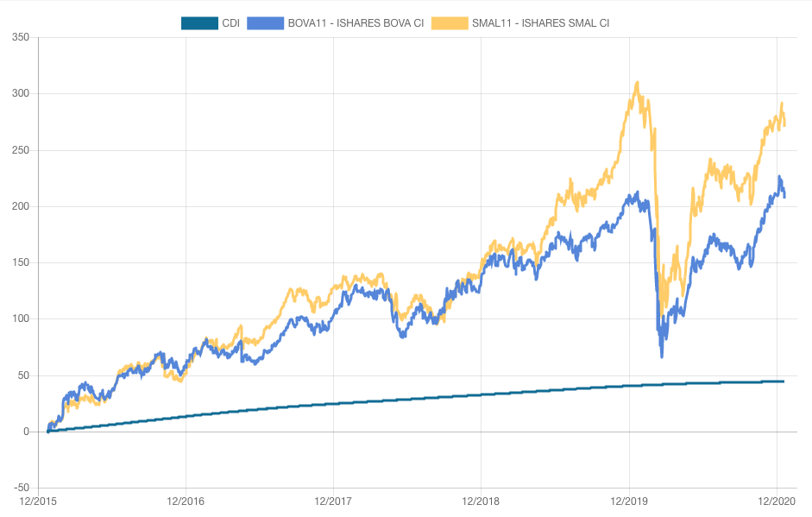The height and width of the screenshot is (517, 812).
Task: Click the 0 y-axis value label
Action: point(26,432)
